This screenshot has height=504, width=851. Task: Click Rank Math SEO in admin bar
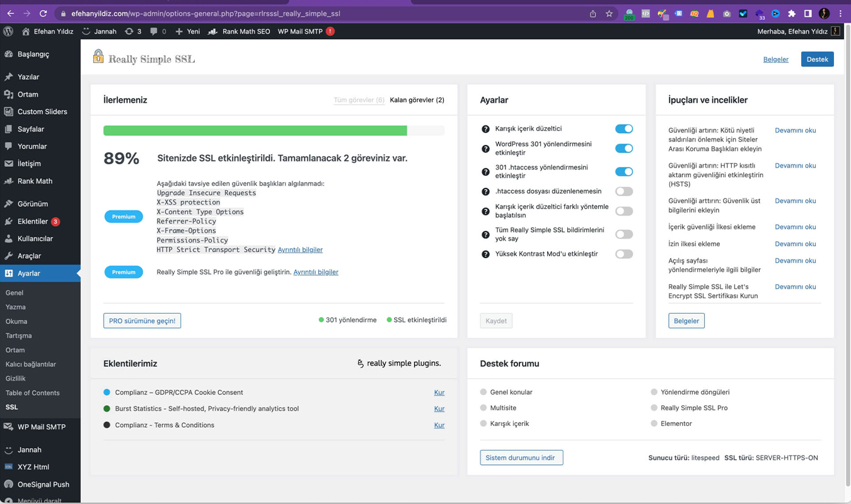(240, 31)
